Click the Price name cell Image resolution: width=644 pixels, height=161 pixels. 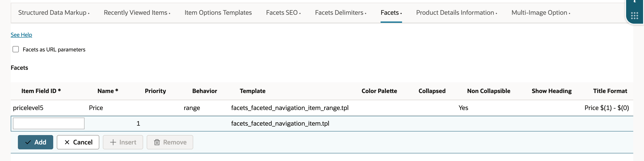pyautogui.click(x=96, y=108)
